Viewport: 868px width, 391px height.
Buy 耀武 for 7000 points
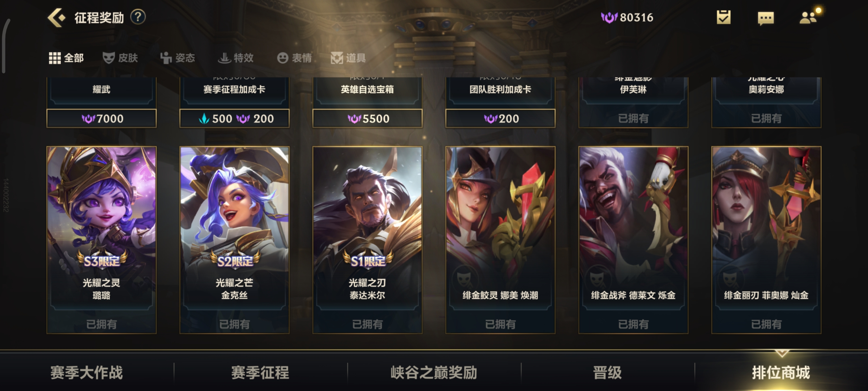coord(102,118)
